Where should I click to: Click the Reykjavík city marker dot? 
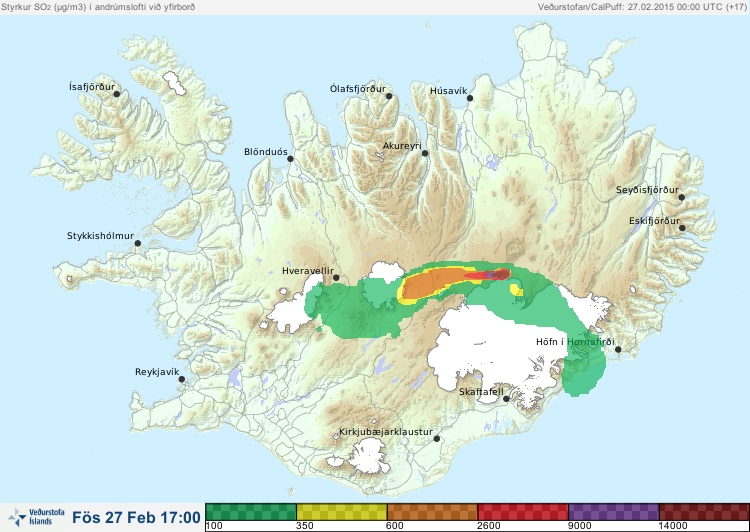pyautogui.click(x=182, y=379)
